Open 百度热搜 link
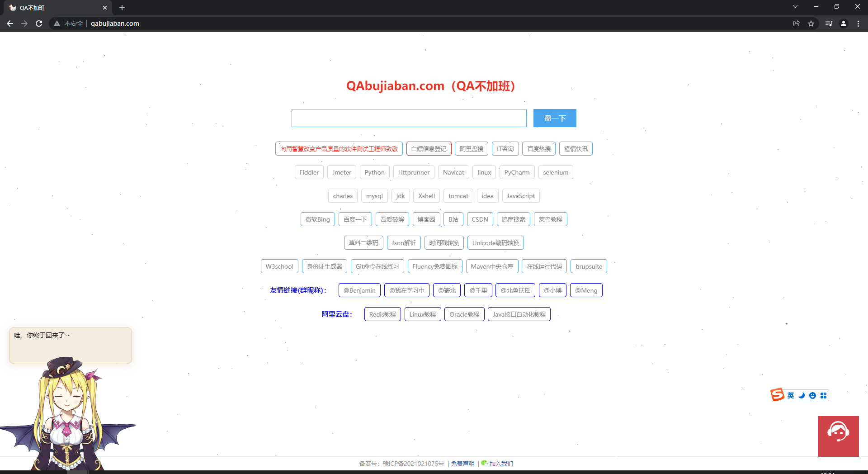This screenshot has width=868, height=474. (x=539, y=149)
